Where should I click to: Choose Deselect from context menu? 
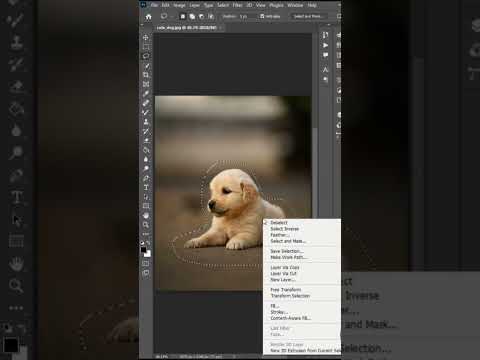(x=279, y=223)
